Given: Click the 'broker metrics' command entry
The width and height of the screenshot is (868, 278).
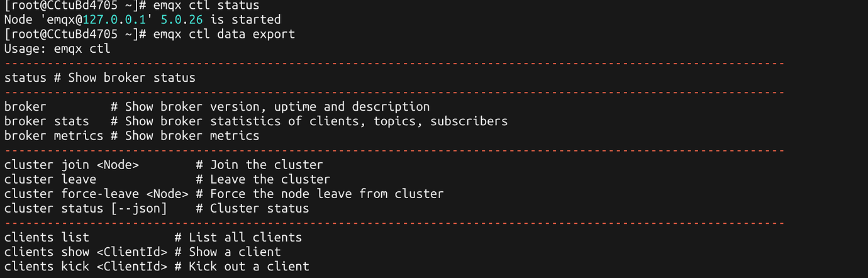Looking at the screenshot, I should point(53,135).
